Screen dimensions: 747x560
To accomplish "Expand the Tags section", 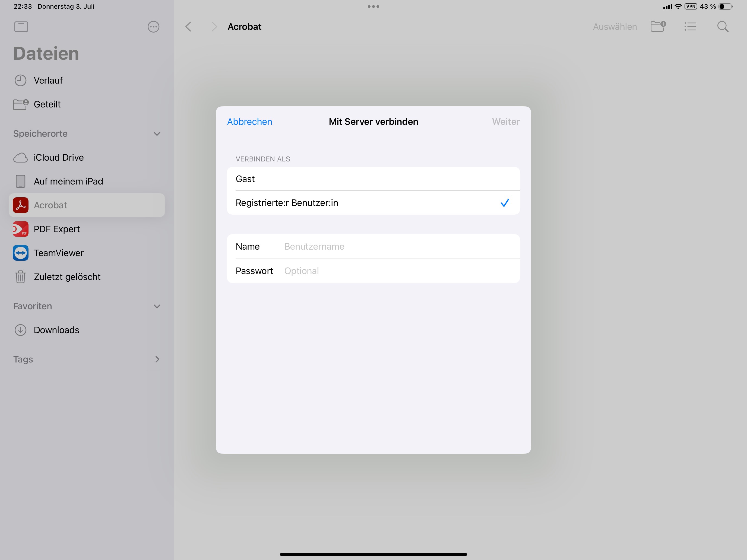I will pyautogui.click(x=157, y=359).
